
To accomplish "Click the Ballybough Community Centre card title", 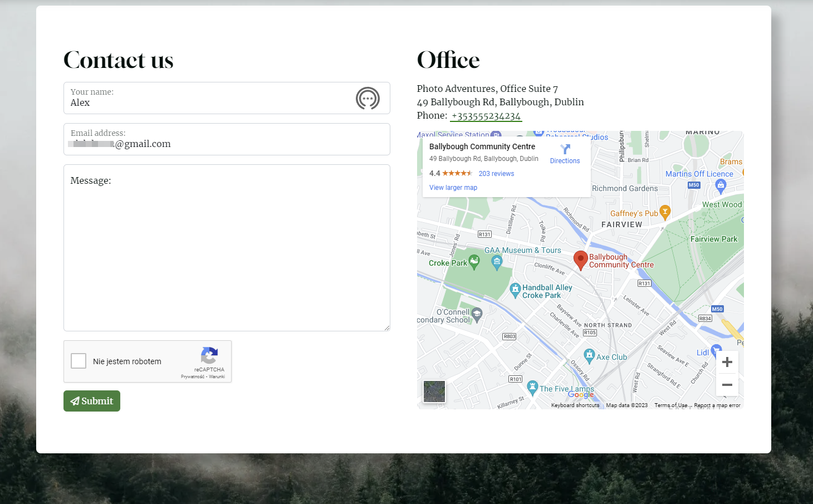I will click(482, 146).
